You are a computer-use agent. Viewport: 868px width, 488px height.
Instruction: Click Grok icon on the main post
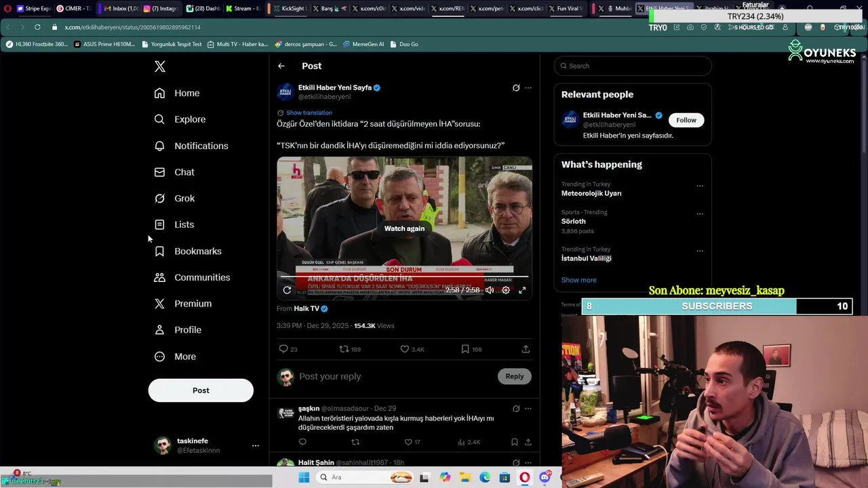point(516,87)
